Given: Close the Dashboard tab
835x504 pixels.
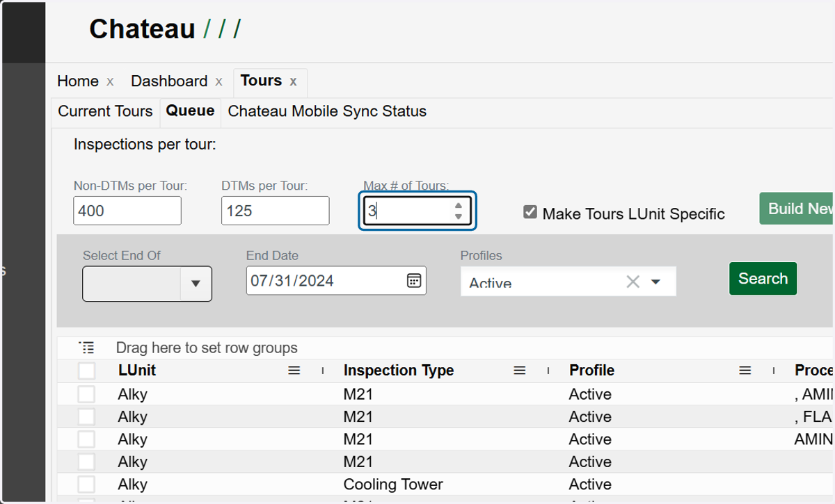Looking at the screenshot, I should point(218,81).
